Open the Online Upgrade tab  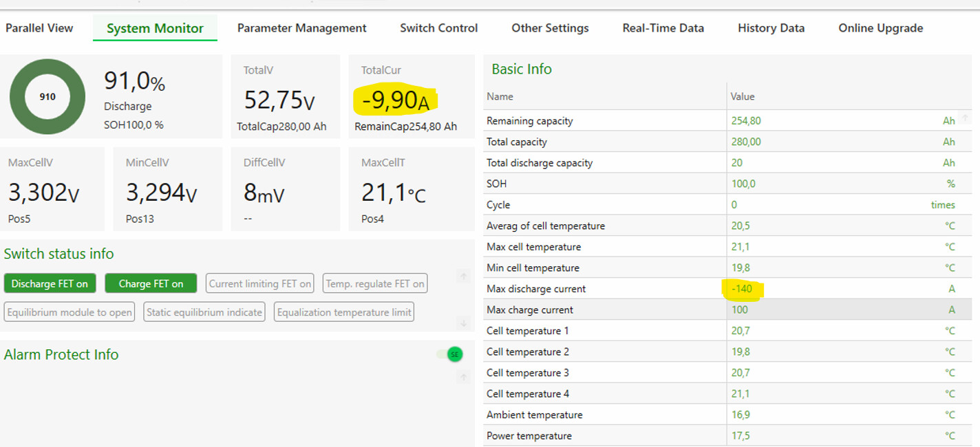[x=880, y=28]
